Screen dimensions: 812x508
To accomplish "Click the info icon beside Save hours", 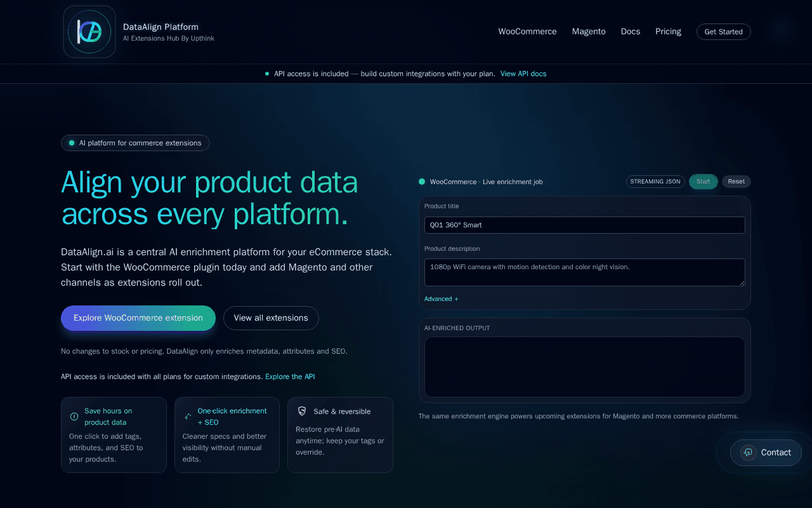I will (x=74, y=417).
